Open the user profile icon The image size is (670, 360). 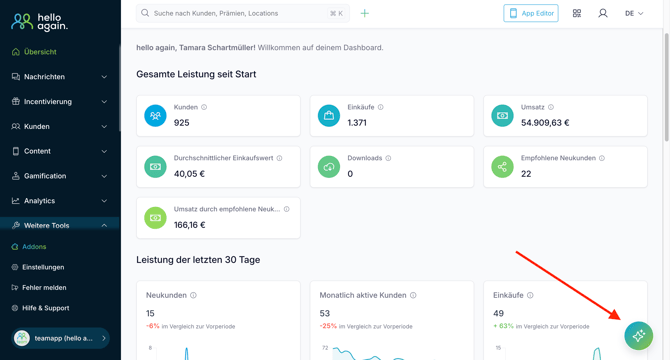[x=602, y=13]
